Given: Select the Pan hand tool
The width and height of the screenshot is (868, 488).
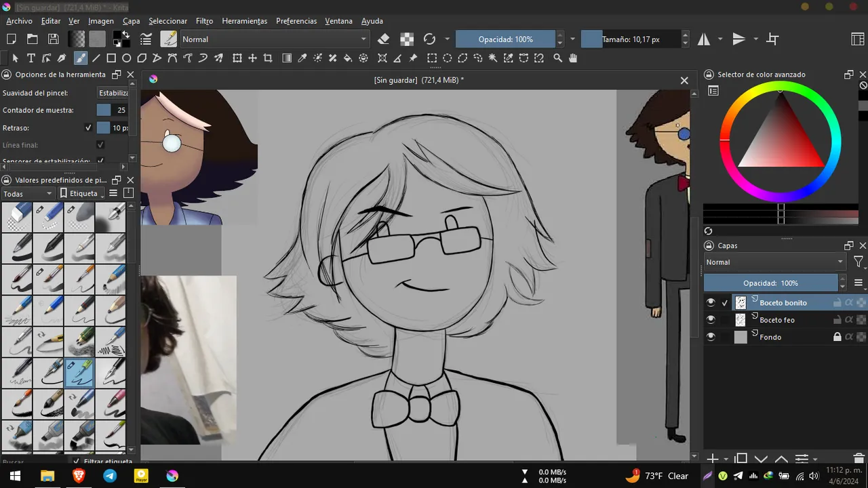Looking at the screenshot, I should (573, 58).
